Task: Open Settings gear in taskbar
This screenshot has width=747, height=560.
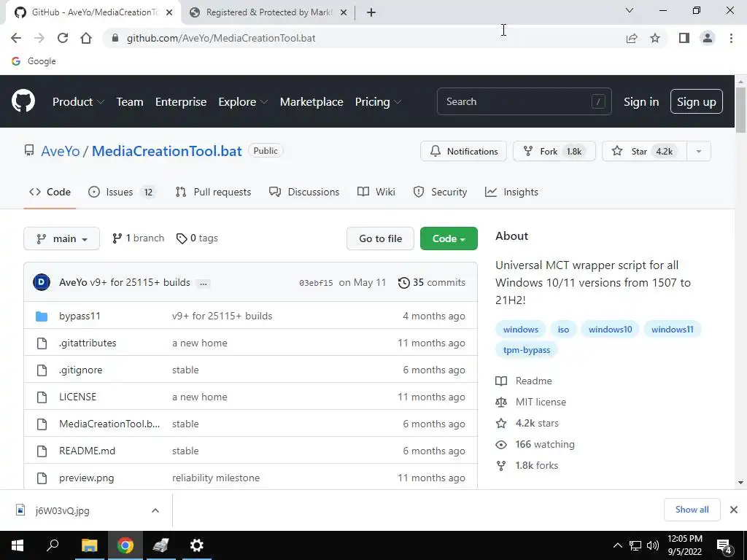Action: 197,545
